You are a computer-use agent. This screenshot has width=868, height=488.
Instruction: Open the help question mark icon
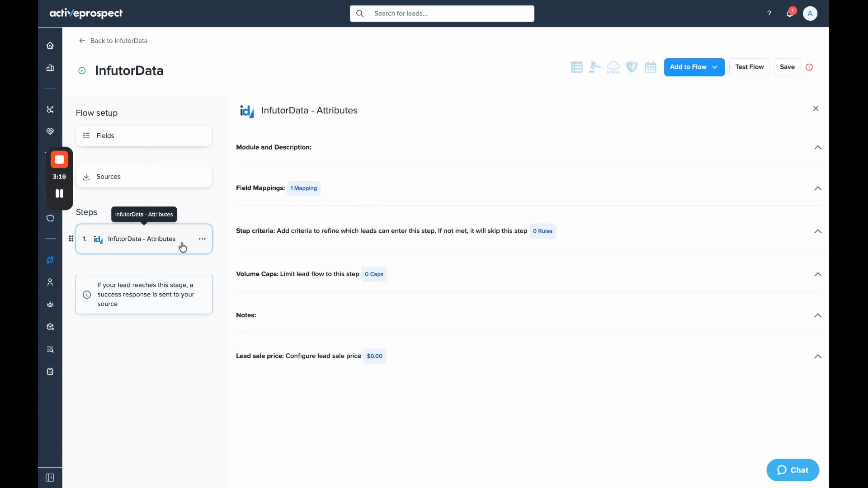click(x=769, y=14)
